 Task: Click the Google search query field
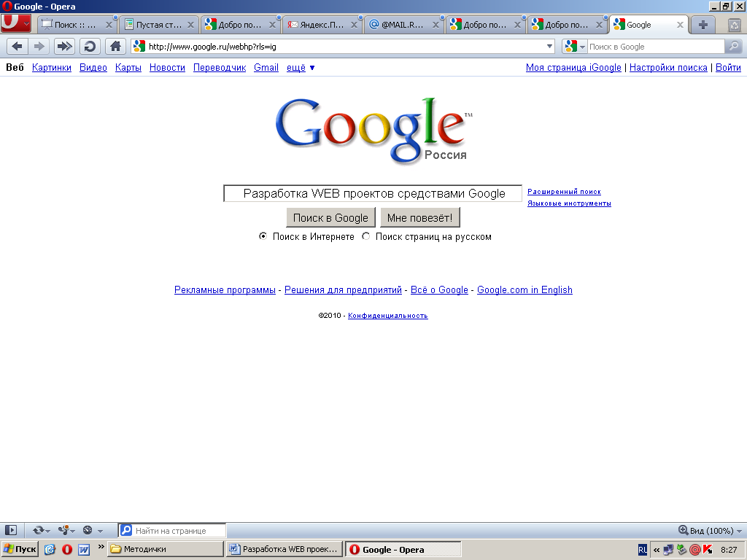pyautogui.click(x=373, y=193)
